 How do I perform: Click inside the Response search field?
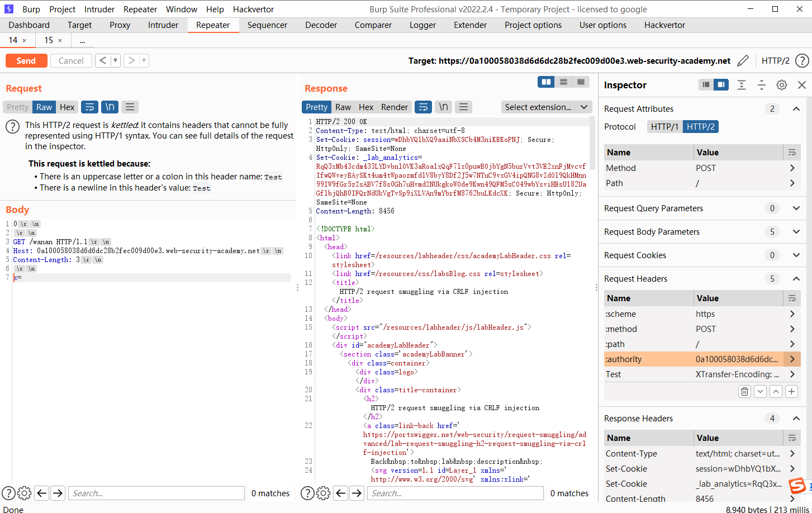point(454,493)
